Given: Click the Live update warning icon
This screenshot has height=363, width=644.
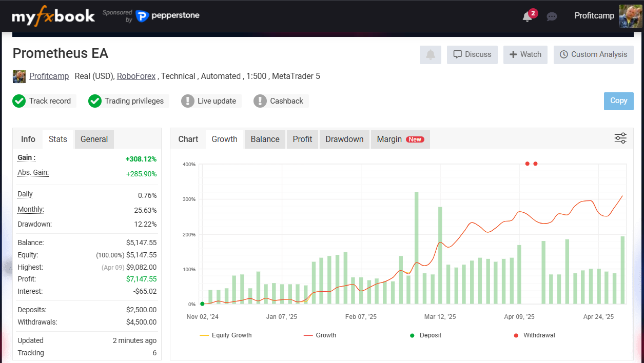Looking at the screenshot, I should (188, 101).
